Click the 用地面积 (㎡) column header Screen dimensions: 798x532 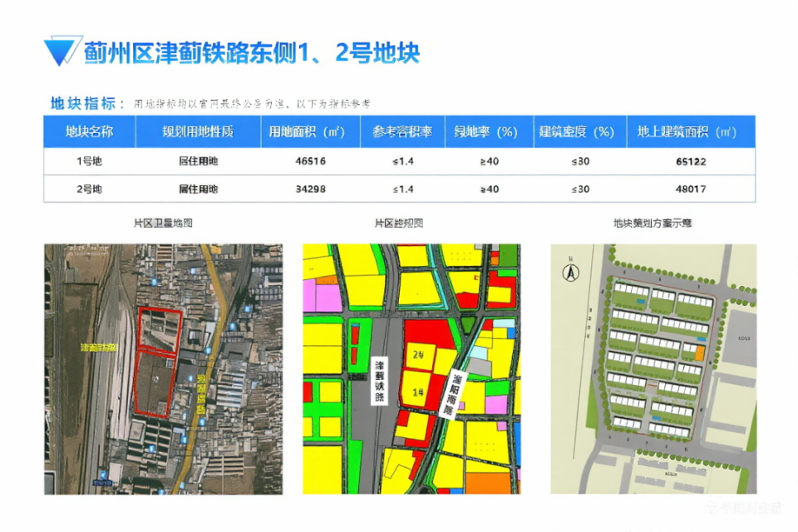[x=310, y=132]
